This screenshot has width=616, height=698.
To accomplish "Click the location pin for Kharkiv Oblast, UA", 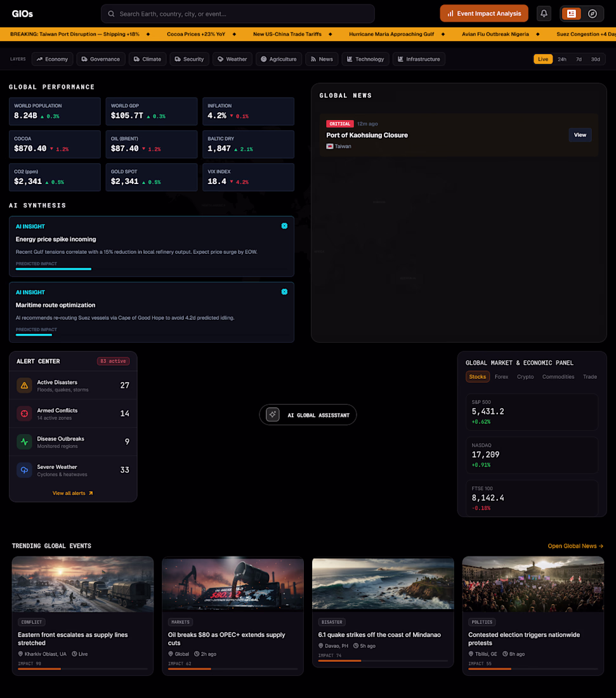I will [x=20, y=654].
